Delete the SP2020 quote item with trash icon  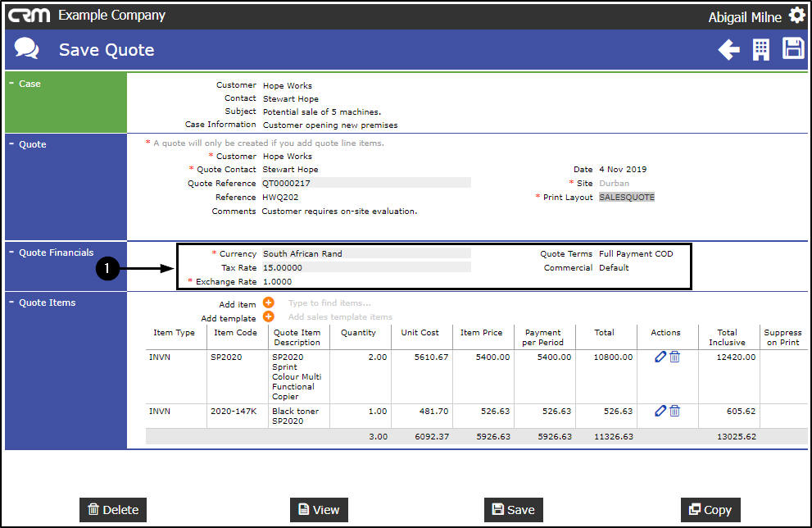tap(674, 357)
